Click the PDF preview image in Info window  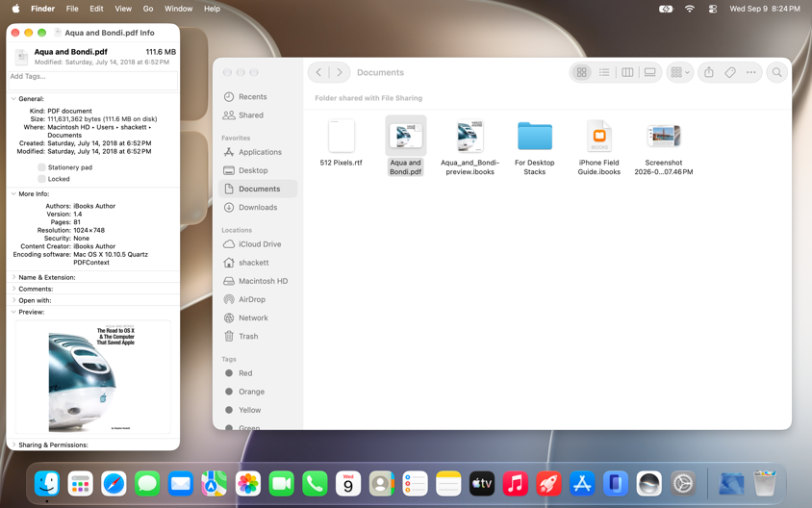pyautogui.click(x=92, y=377)
